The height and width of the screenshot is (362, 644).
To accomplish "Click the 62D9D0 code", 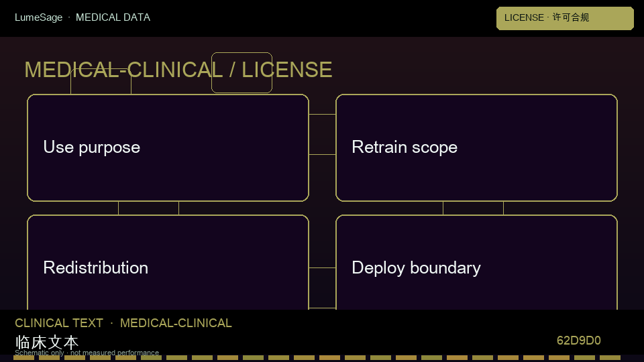I will point(579,341).
